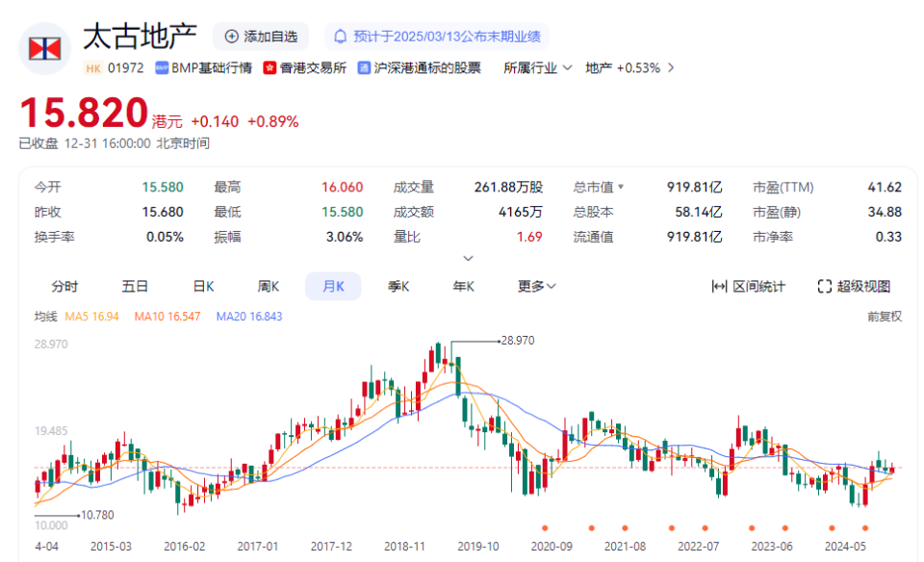The width and height of the screenshot is (924, 562).
Task: Click the orange event dot near 2023-06
Action: click(x=785, y=527)
